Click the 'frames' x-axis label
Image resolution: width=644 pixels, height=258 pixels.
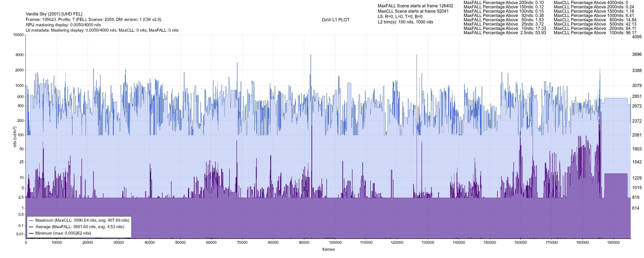pos(328,249)
